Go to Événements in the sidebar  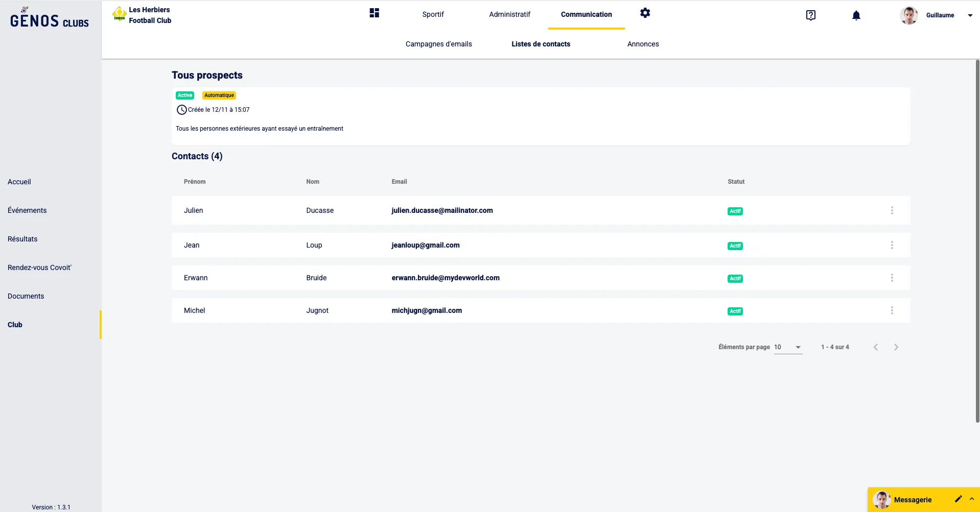coord(27,210)
